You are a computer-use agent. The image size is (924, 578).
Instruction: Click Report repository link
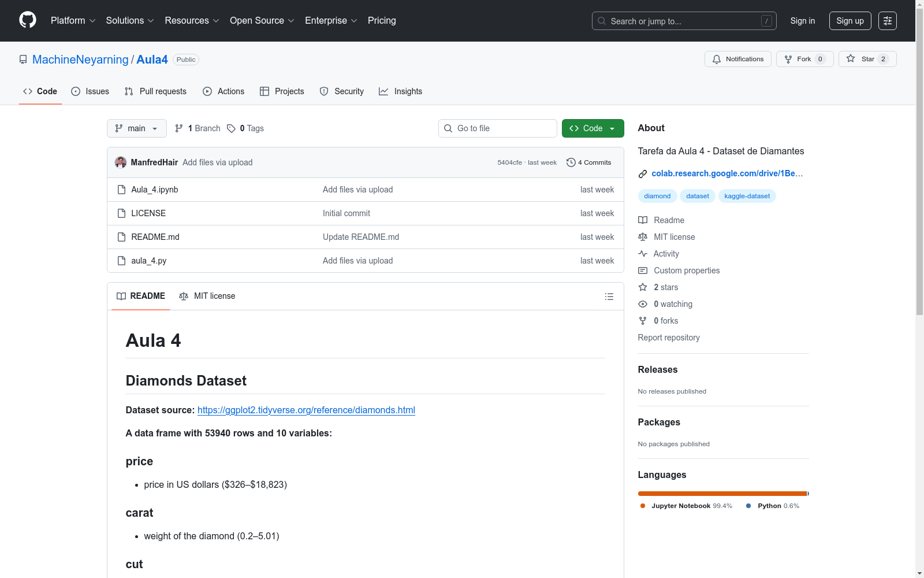pyautogui.click(x=669, y=338)
